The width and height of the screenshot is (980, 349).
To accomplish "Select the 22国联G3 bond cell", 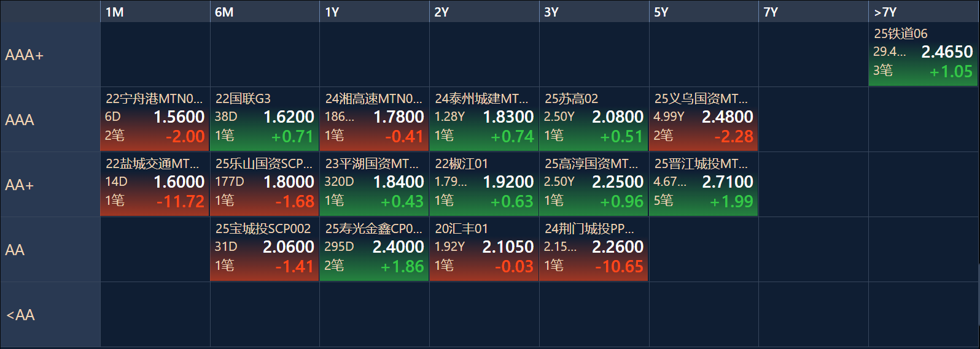I will tap(265, 120).
